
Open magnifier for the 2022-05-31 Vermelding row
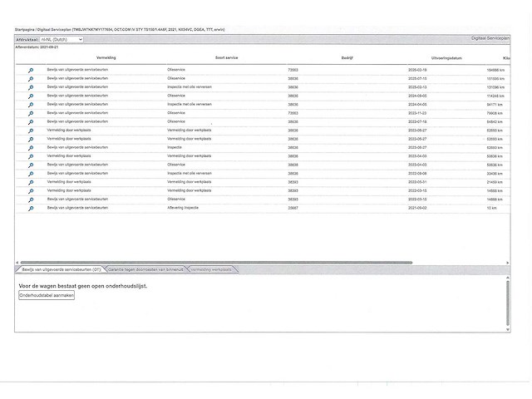tap(31, 183)
